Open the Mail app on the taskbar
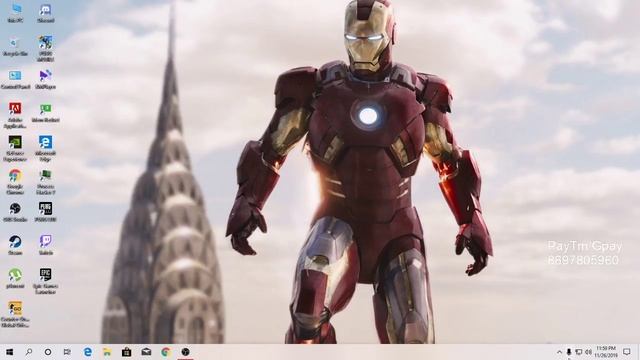This screenshot has height=360, width=640. (x=146, y=352)
